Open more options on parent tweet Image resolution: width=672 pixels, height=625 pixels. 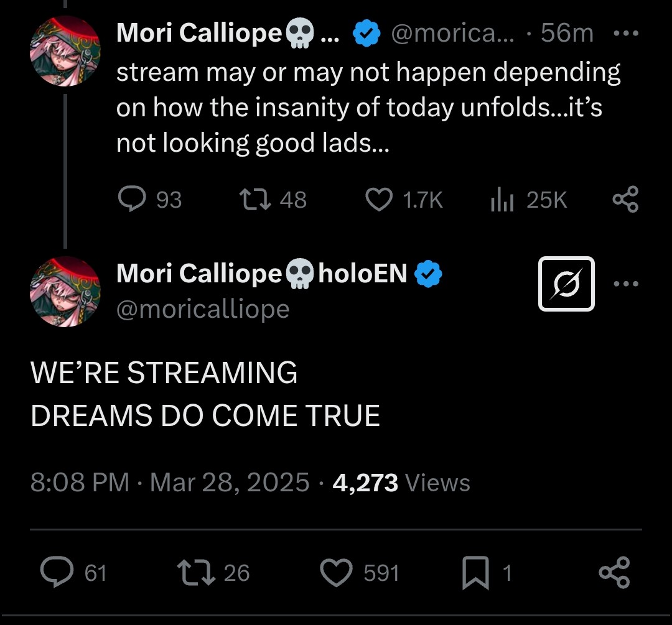(x=625, y=34)
